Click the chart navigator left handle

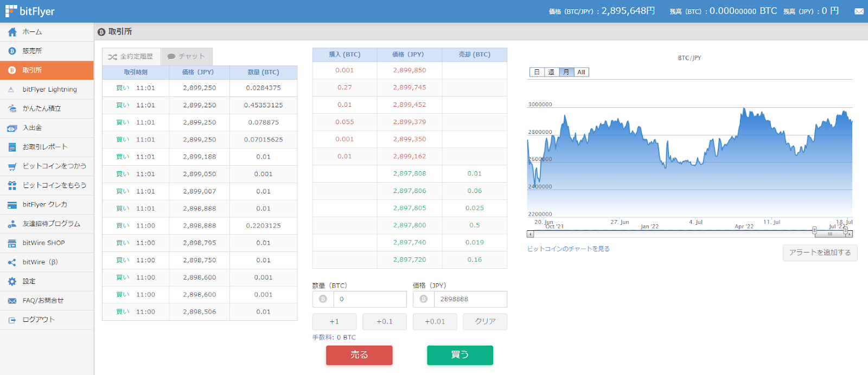pos(814,231)
